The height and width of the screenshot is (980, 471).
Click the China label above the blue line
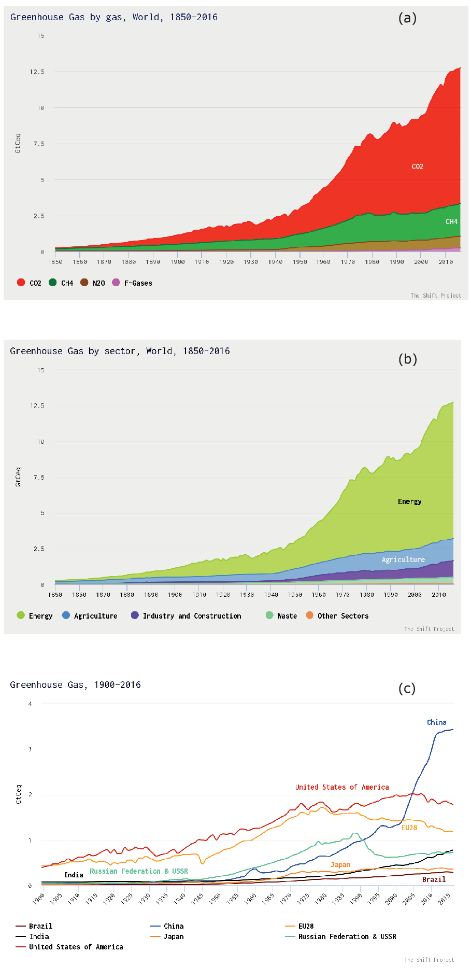pyautogui.click(x=437, y=722)
